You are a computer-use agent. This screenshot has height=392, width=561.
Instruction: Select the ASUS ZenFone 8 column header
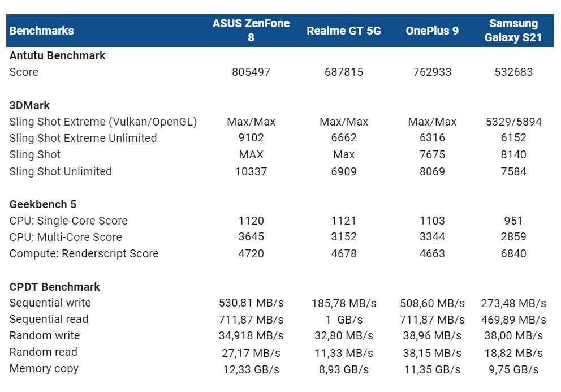(x=251, y=31)
